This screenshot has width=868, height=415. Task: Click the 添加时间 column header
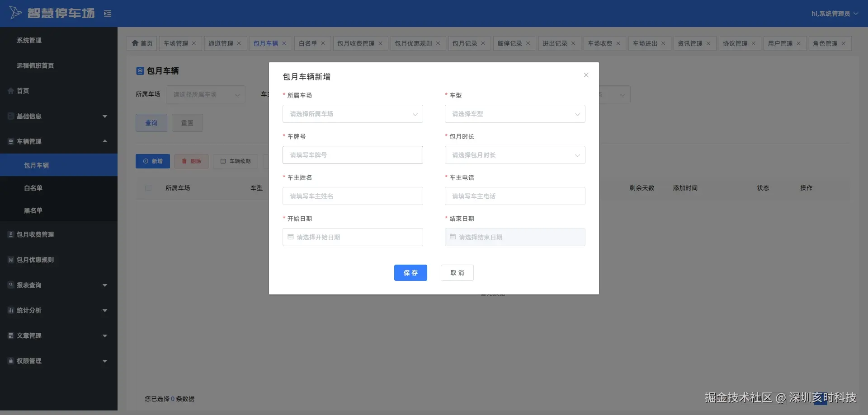click(685, 188)
